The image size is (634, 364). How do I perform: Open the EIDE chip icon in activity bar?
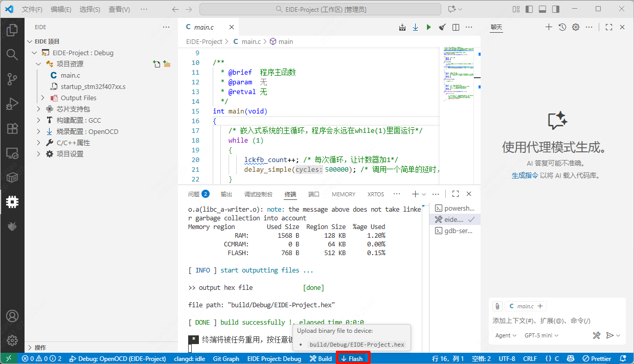pos(12,202)
